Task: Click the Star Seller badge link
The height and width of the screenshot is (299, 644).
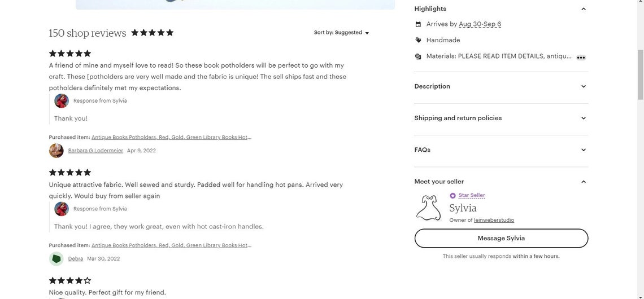Action: [472, 196]
